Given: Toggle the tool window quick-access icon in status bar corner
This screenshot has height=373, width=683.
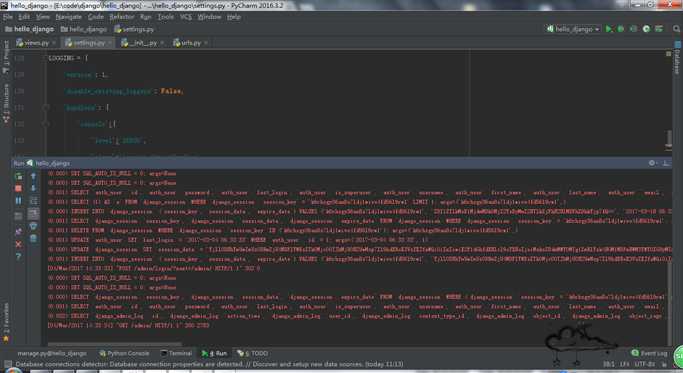Looking at the screenshot, I should tap(7, 364).
